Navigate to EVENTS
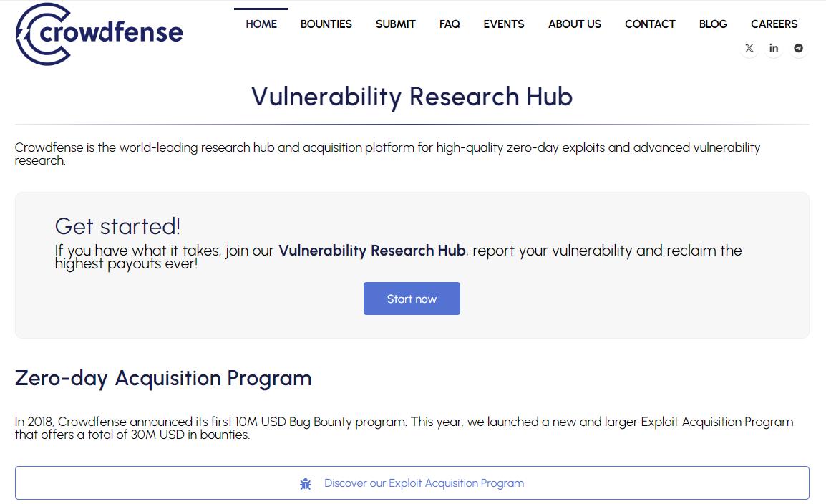This screenshot has height=504, width=826. (504, 24)
